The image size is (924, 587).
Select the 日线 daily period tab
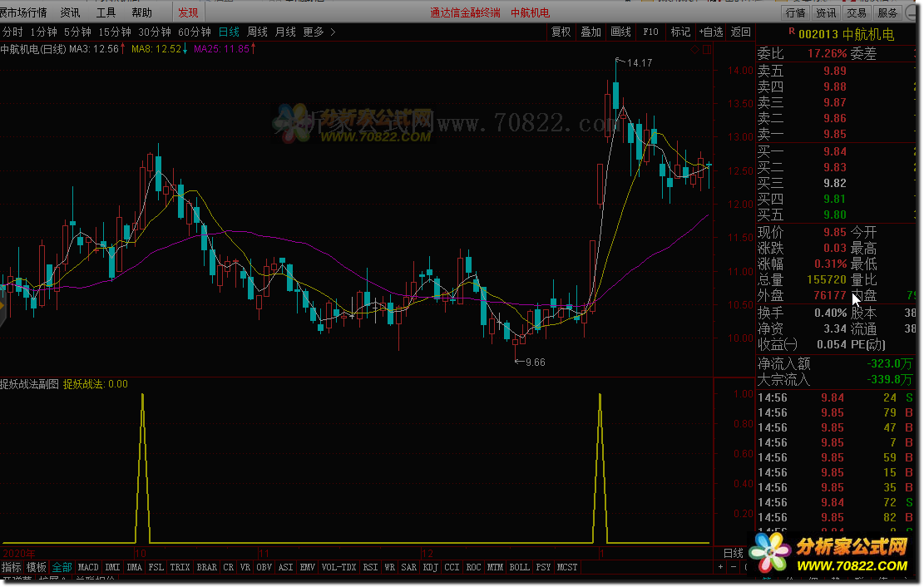click(229, 32)
